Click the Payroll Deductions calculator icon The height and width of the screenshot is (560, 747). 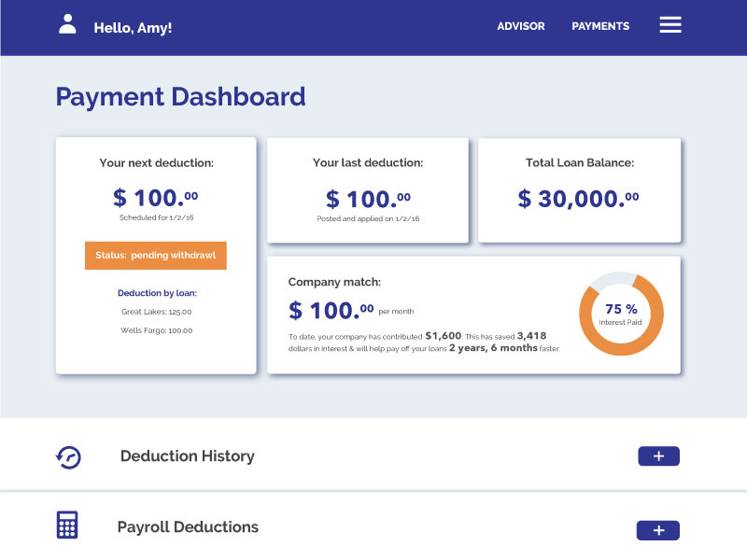point(67,525)
